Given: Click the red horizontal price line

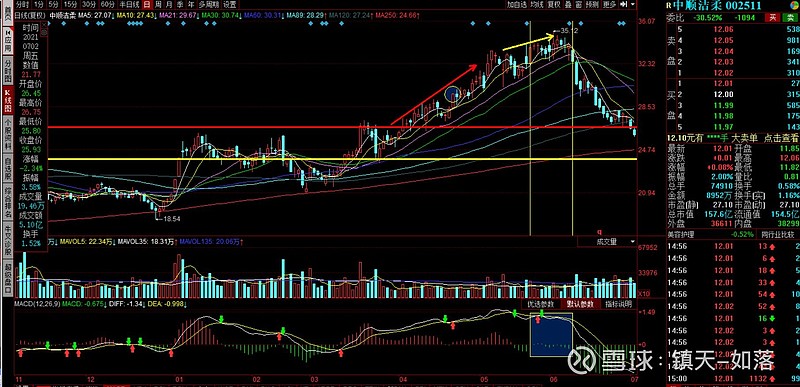Looking at the screenshot, I should (342, 127).
